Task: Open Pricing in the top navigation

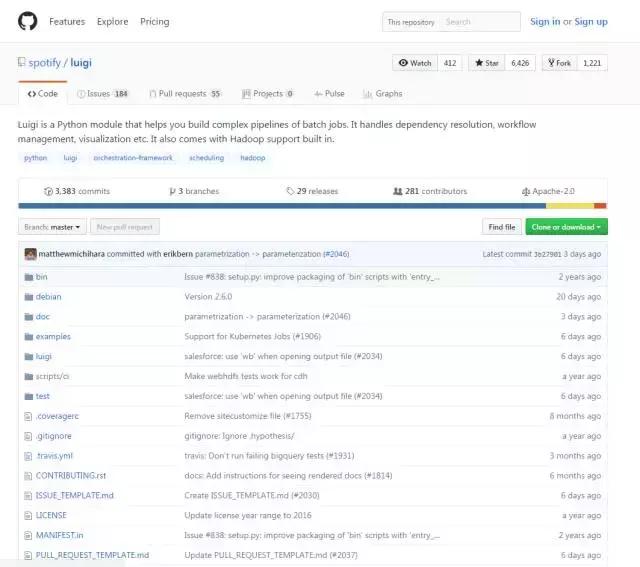Action: (x=155, y=22)
